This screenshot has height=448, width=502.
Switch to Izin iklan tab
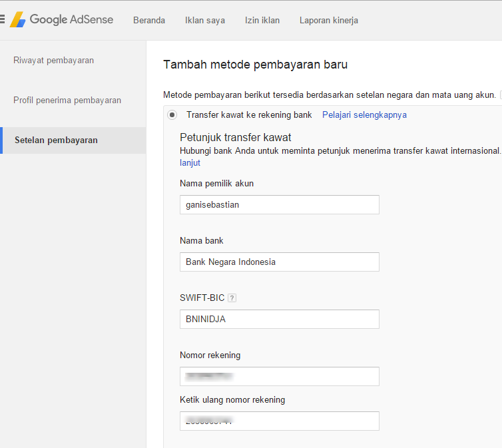[x=262, y=20]
